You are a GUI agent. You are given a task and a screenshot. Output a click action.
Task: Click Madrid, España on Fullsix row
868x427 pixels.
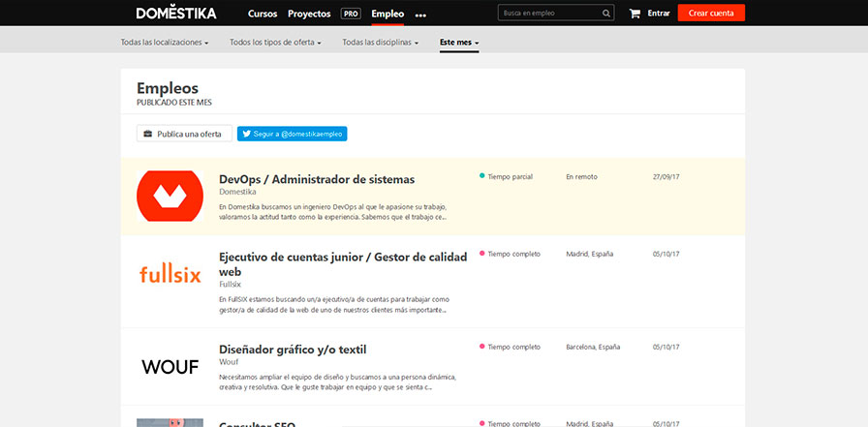[590, 255]
